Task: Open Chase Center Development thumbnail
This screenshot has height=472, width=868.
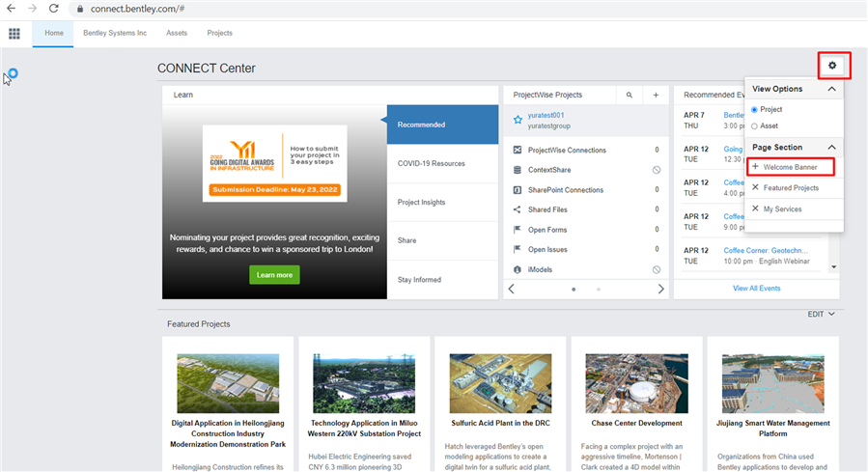Action: [x=636, y=383]
